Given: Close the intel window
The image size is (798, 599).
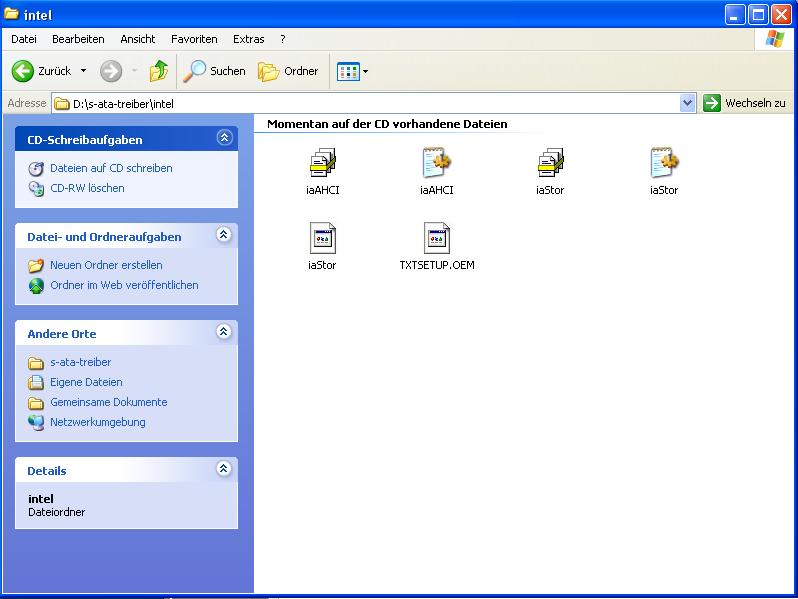Looking at the screenshot, I should (781, 15).
